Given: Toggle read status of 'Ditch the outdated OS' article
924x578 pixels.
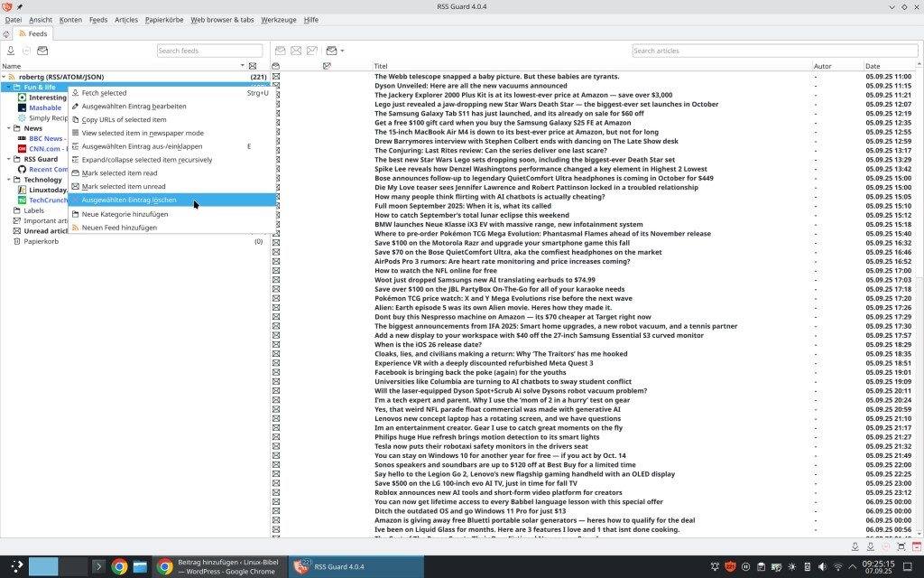Looking at the screenshot, I should tap(276, 511).
